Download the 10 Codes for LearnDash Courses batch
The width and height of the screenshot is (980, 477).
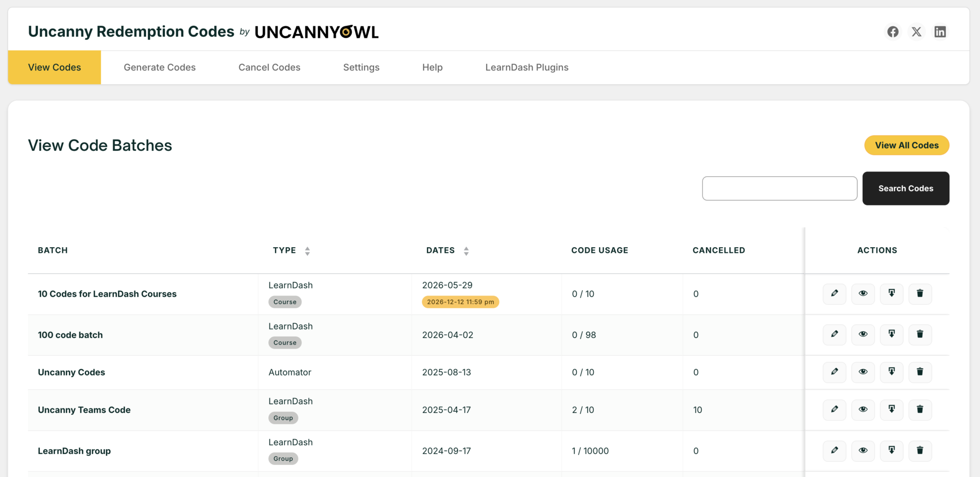pos(891,294)
